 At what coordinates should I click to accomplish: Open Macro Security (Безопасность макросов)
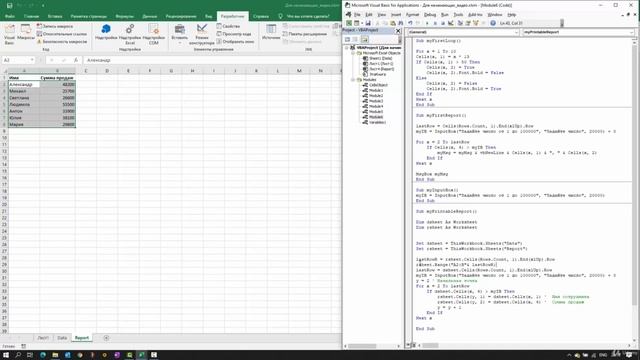[x=62, y=42]
